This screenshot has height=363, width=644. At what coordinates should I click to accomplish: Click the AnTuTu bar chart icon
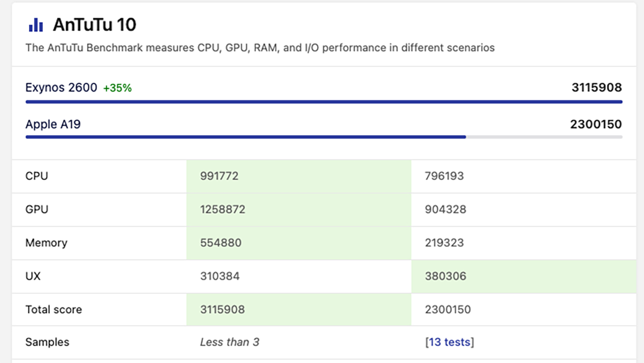point(36,25)
